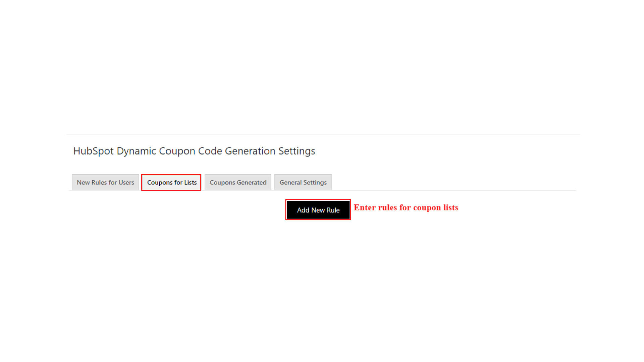Viewport: 644px width, 362px height.
Task: Click the word 'coupon' in the red annotation
Action: coord(427,208)
